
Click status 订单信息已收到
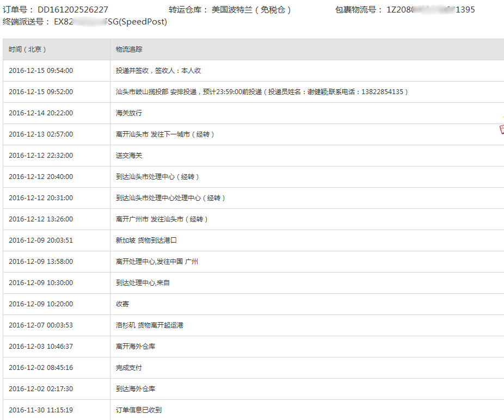pyautogui.click(x=139, y=410)
